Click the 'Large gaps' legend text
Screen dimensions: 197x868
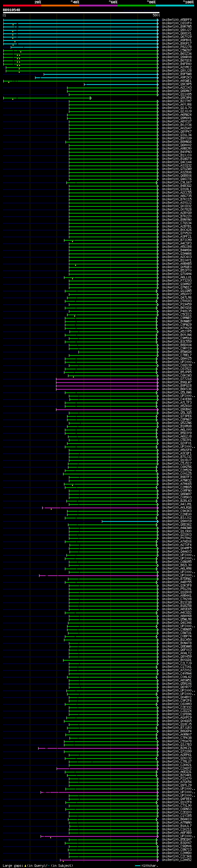click(x=13, y=865)
